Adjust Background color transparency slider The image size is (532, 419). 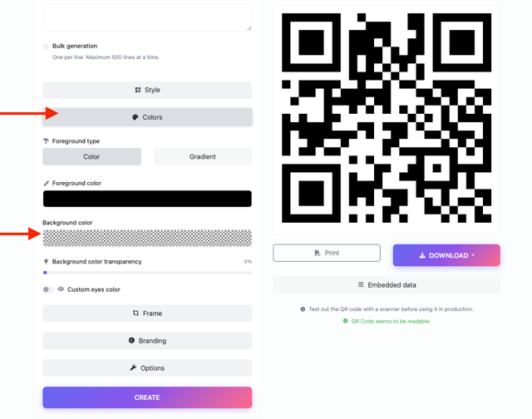click(46, 272)
